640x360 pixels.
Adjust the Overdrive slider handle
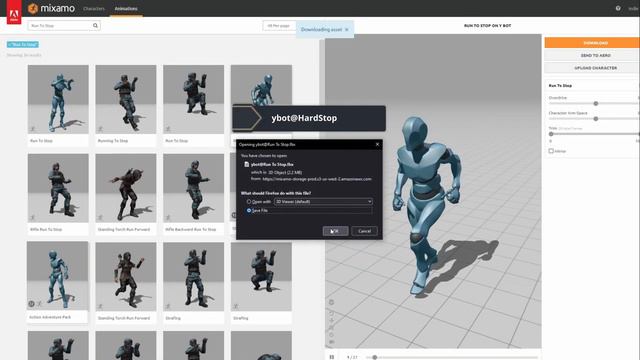(596, 104)
